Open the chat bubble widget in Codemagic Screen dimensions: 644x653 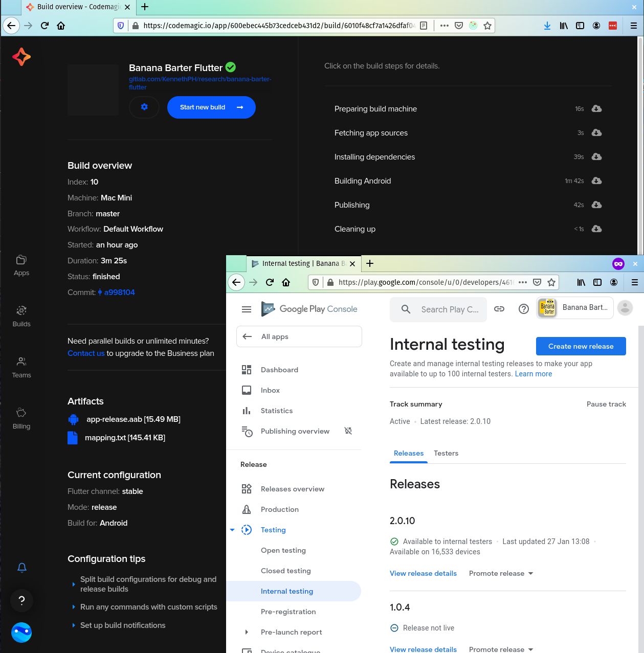[21, 633]
